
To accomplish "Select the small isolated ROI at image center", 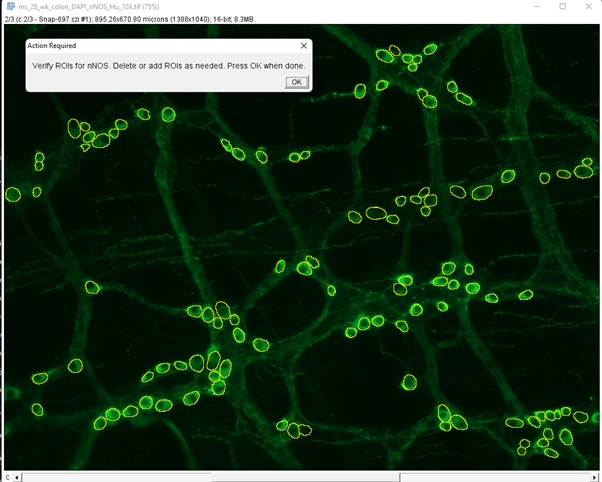I will point(331,291).
